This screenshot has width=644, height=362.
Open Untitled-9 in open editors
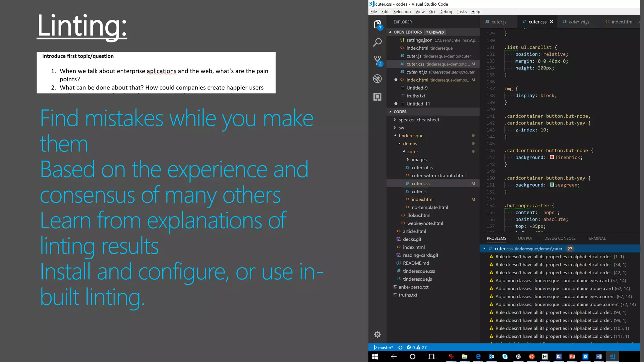click(x=433, y=88)
